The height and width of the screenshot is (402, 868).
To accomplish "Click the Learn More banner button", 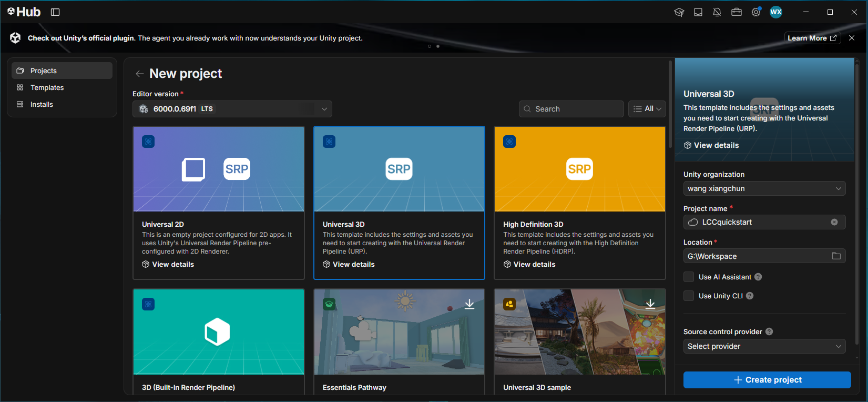I will click(x=812, y=38).
